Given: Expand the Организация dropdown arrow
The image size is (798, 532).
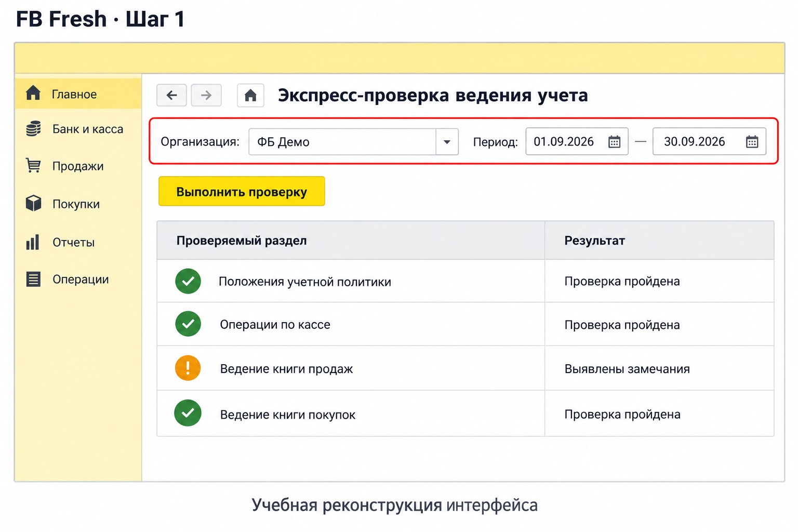Looking at the screenshot, I should 447,142.
